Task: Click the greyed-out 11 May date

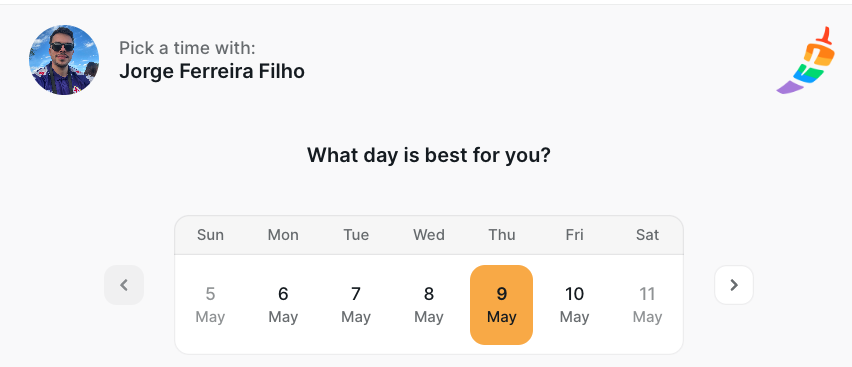Action: [647, 305]
